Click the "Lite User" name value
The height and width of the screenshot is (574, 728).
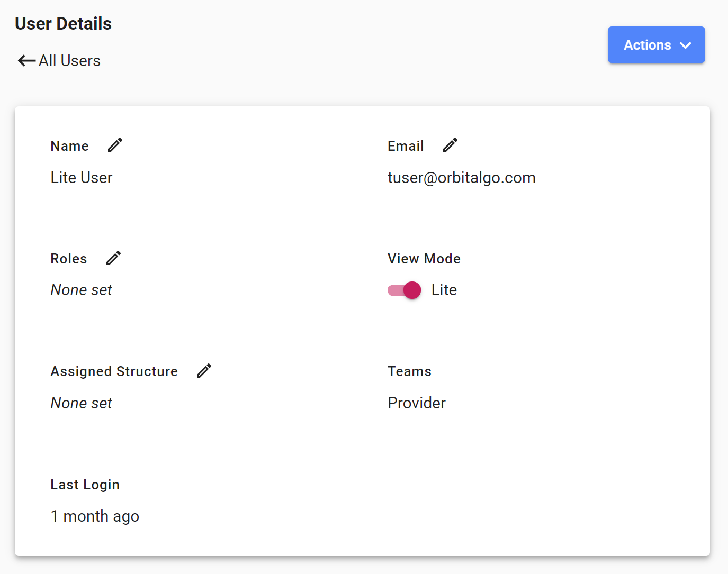pyautogui.click(x=82, y=178)
